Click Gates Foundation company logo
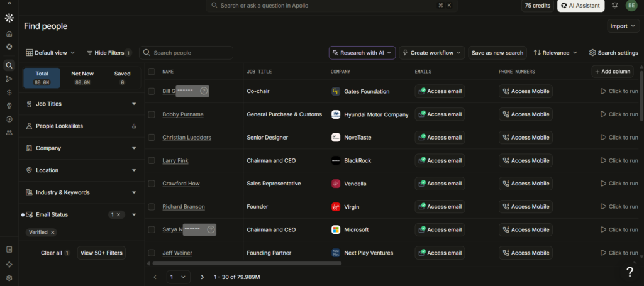644x286 pixels. click(x=336, y=91)
